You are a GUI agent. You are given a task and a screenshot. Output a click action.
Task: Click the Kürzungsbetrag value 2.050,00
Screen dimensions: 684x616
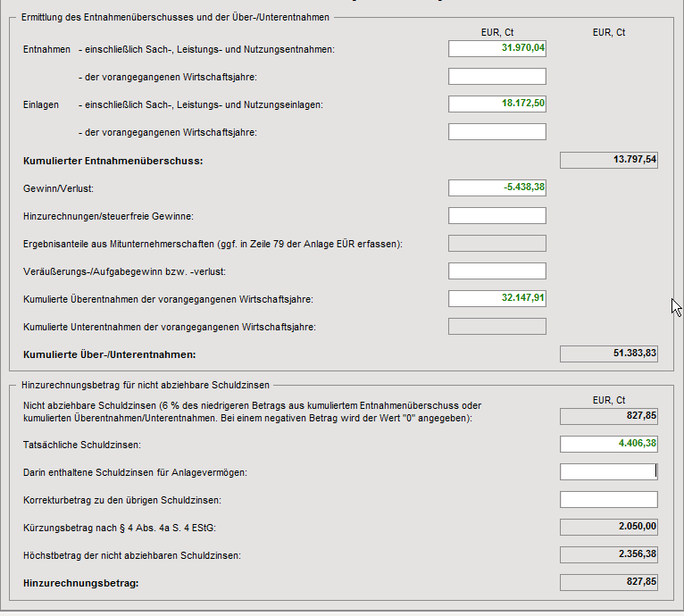coord(608,527)
